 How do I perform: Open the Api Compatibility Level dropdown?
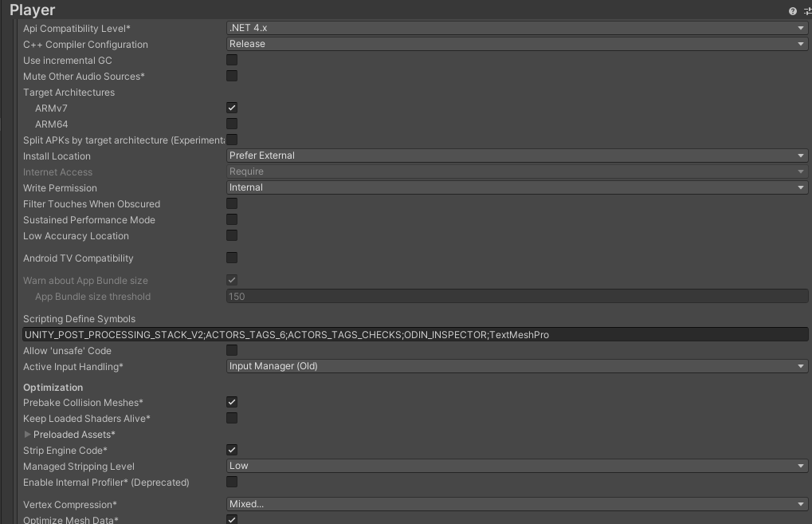click(516, 27)
